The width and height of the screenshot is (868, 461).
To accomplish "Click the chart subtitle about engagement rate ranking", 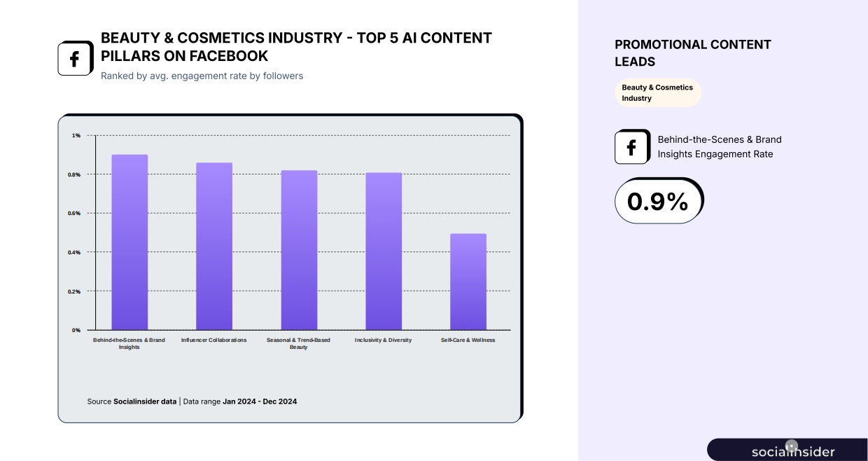I will coord(202,76).
